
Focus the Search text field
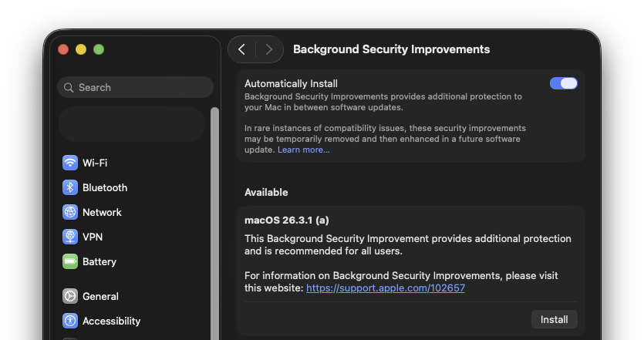coord(143,87)
